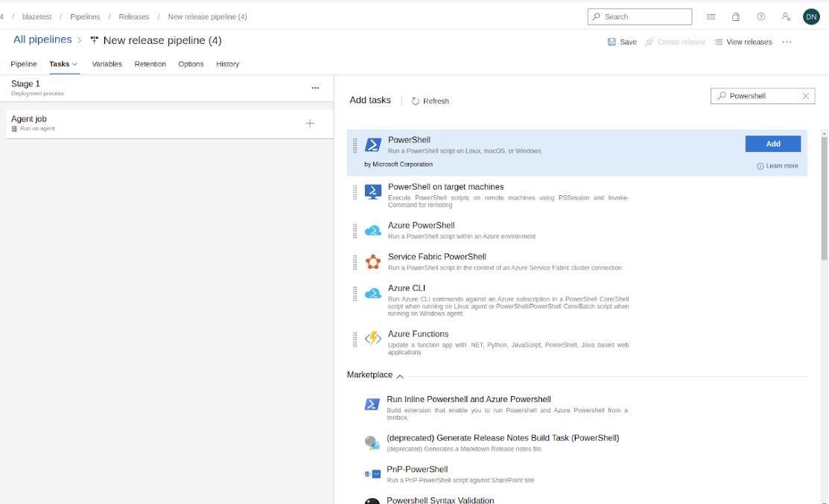The height and width of the screenshot is (504, 829).
Task: Switch to the Retention tab
Action: point(150,64)
